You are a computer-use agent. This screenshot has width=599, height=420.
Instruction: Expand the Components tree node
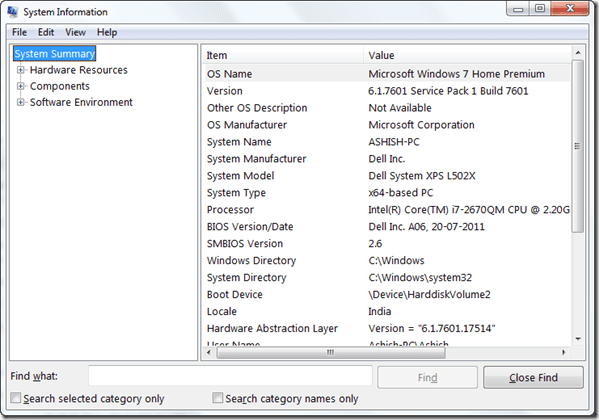pos(21,86)
